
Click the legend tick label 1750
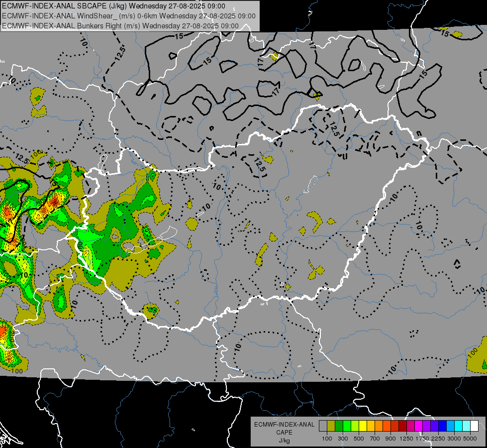tap(422, 439)
